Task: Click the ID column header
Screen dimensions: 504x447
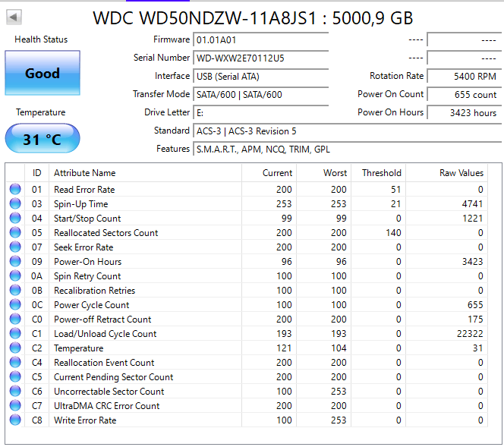Action: point(36,173)
